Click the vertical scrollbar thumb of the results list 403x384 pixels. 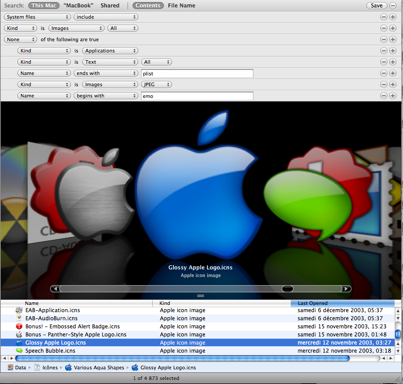pos(398,334)
